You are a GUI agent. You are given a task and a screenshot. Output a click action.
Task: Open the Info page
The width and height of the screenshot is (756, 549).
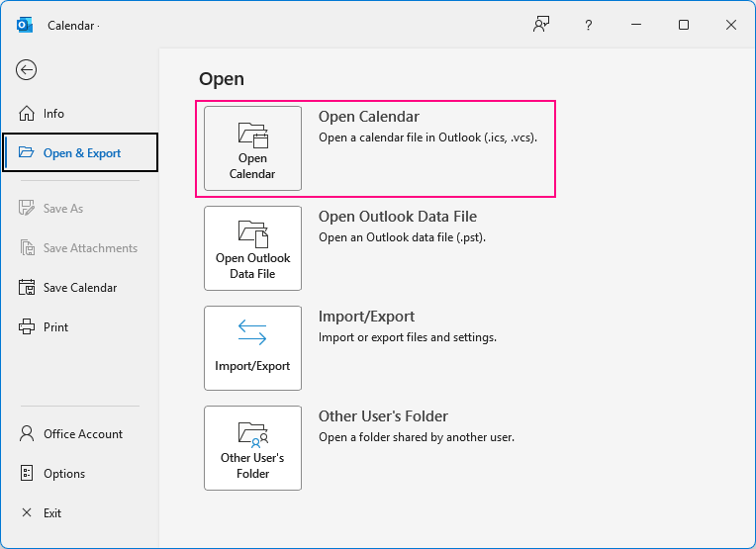[x=79, y=114]
